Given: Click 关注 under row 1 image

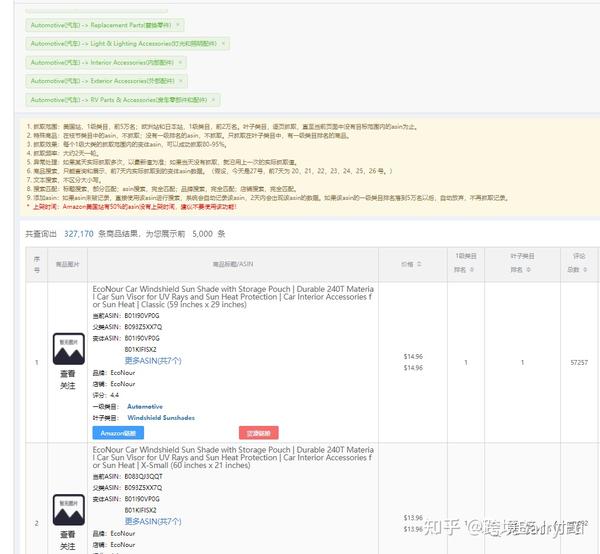Looking at the screenshot, I should pyautogui.click(x=68, y=386).
